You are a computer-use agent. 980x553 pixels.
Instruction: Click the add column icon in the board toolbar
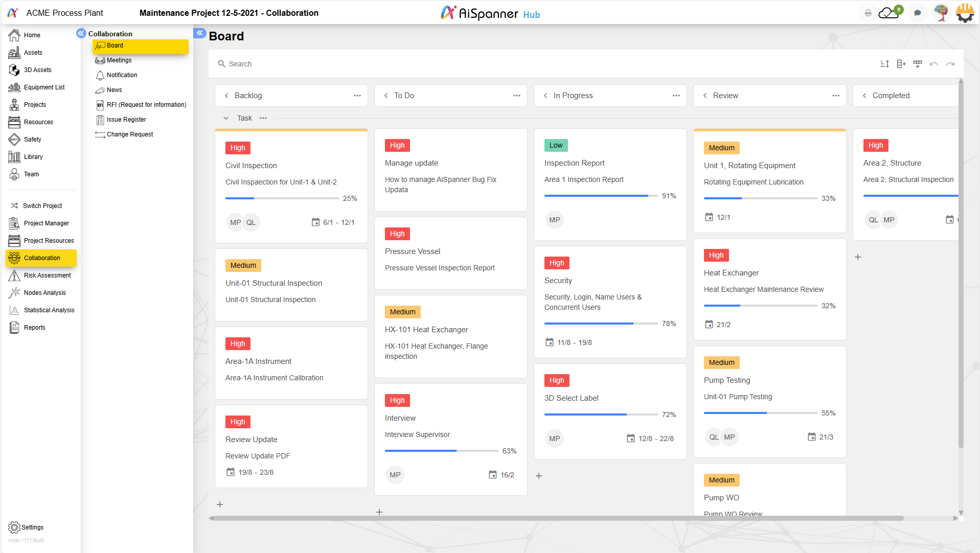coord(901,63)
